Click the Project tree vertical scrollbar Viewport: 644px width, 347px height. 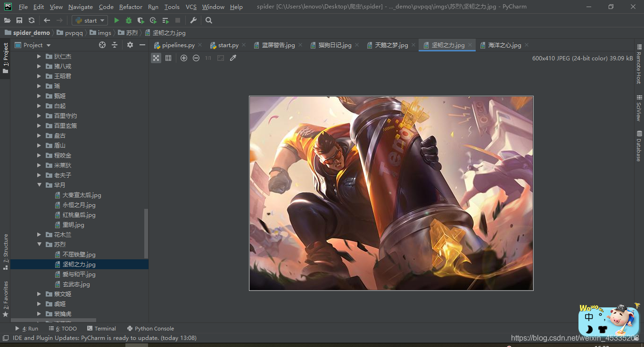click(x=146, y=233)
